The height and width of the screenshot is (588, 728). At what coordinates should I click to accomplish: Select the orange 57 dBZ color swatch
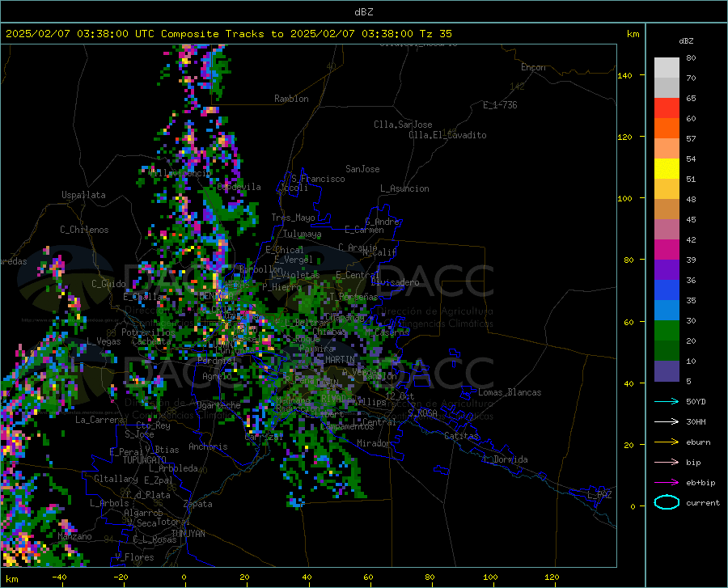667,129
